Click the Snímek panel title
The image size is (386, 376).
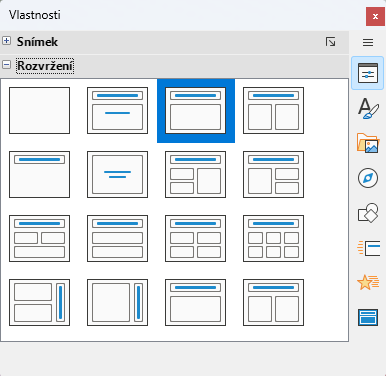[37, 42]
